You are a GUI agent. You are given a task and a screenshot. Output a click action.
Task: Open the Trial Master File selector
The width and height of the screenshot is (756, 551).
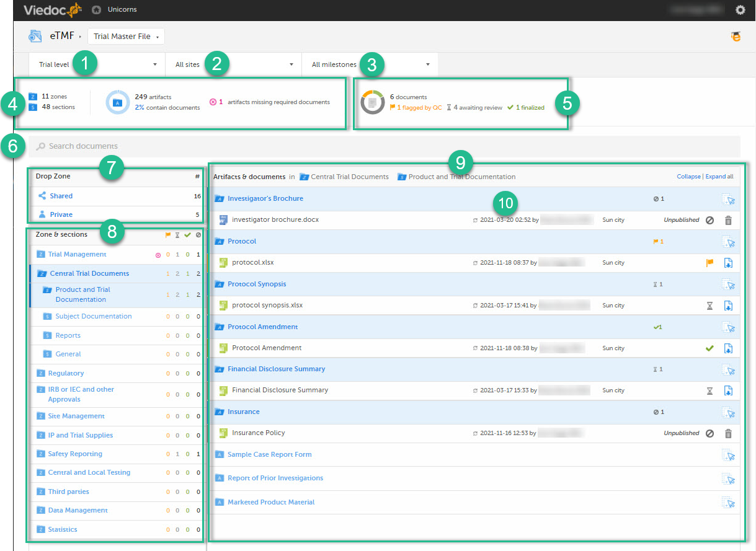pyautogui.click(x=126, y=37)
